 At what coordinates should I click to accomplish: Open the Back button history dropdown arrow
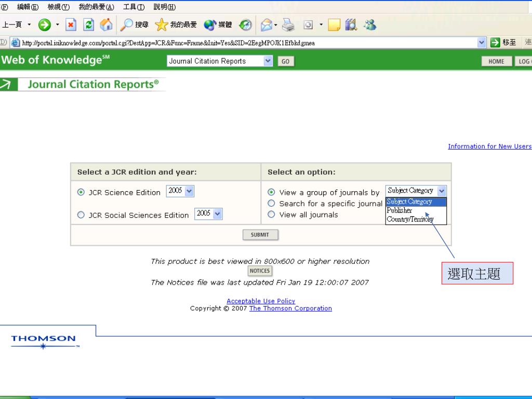pyautogui.click(x=29, y=25)
